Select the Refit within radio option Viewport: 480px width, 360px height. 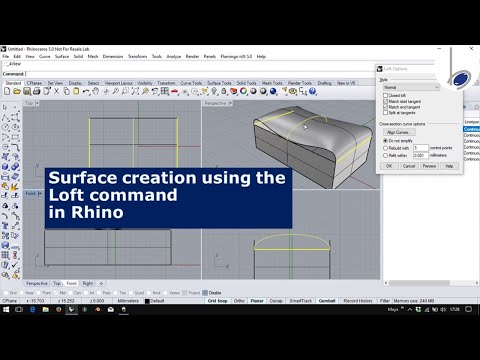(385, 155)
